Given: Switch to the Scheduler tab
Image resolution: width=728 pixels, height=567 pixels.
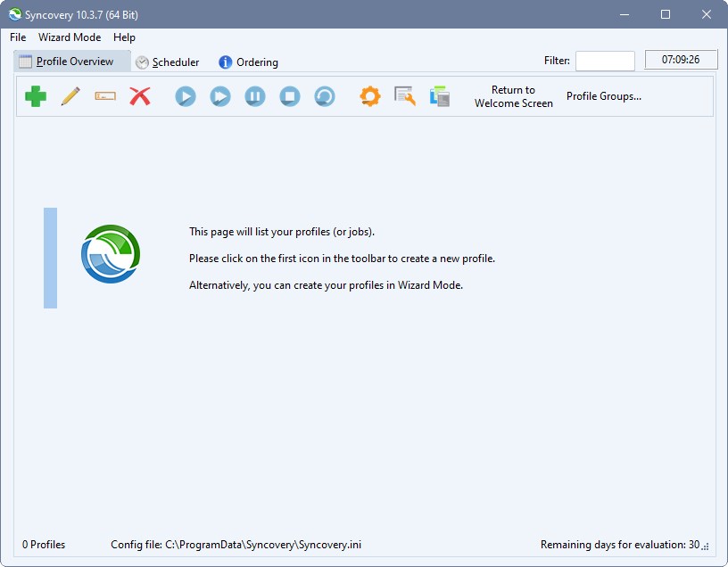Looking at the screenshot, I should [x=173, y=62].
